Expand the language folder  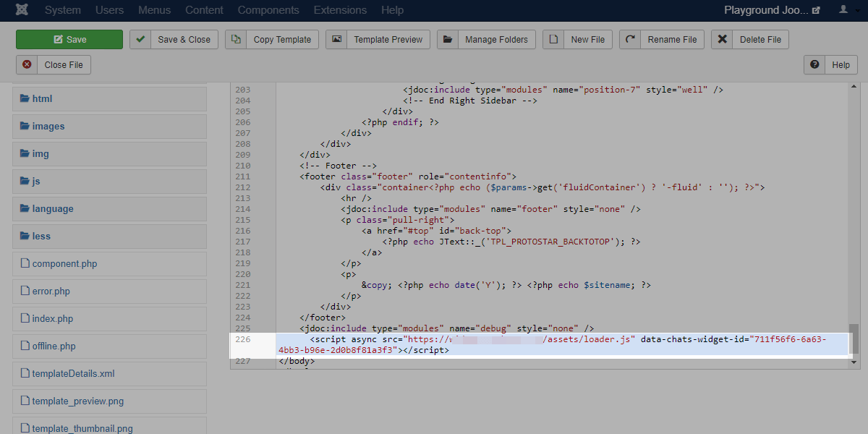coord(52,208)
